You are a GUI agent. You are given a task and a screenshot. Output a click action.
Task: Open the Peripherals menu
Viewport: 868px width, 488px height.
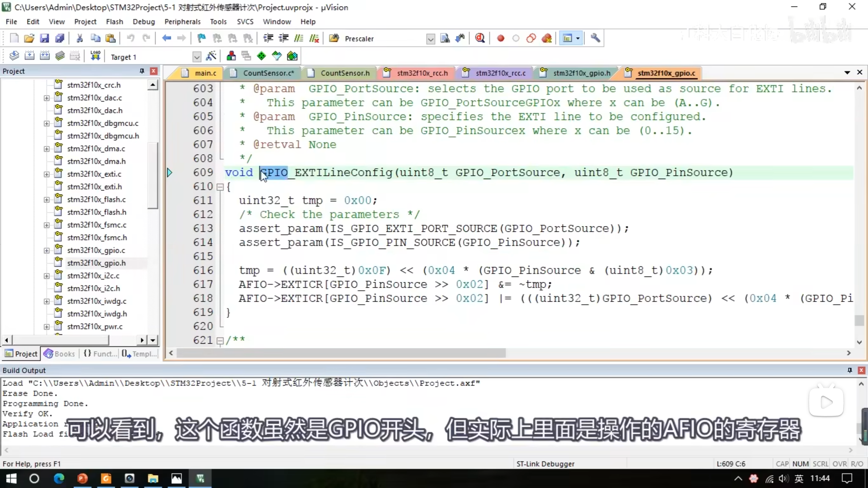pyautogui.click(x=182, y=22)
